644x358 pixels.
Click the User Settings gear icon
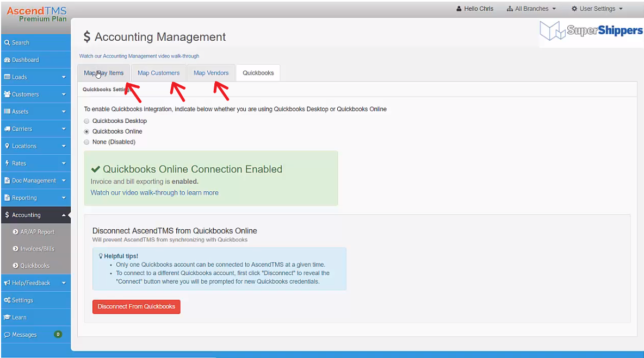pos(574,9)
